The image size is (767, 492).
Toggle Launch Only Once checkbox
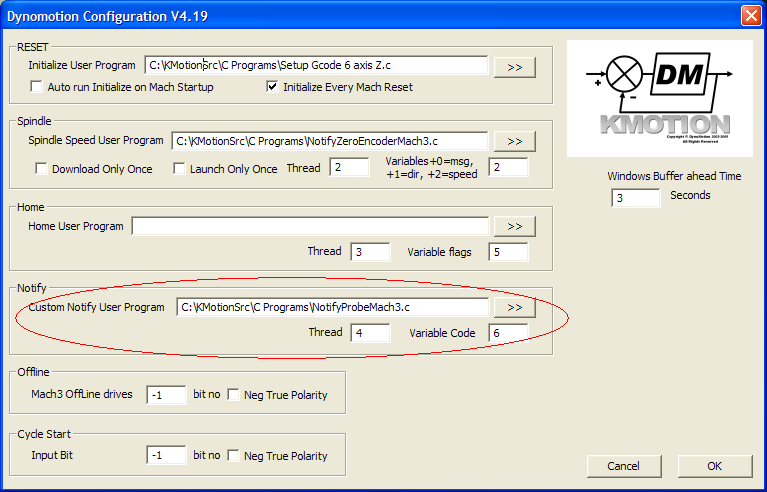(x=180, y=169)
